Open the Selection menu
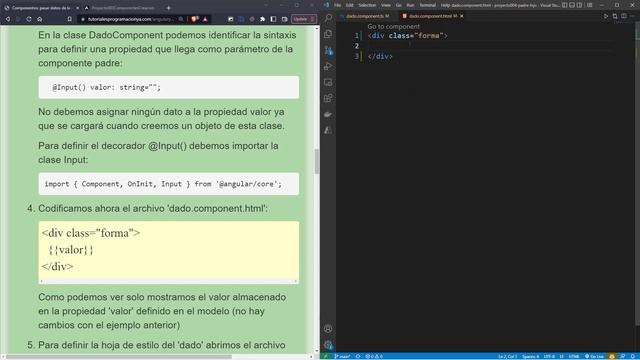Viewport: 640px width, 360px height. (x=367, y=5)
